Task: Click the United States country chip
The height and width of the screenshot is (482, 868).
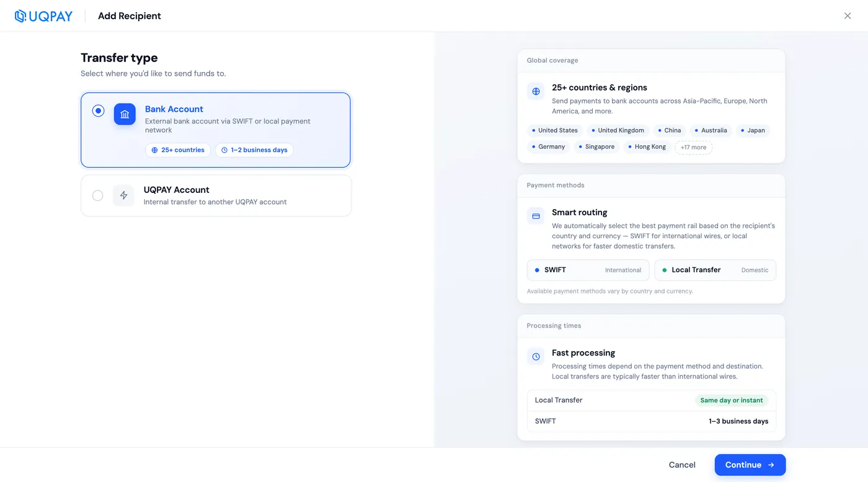Action: tap(554, 130)
